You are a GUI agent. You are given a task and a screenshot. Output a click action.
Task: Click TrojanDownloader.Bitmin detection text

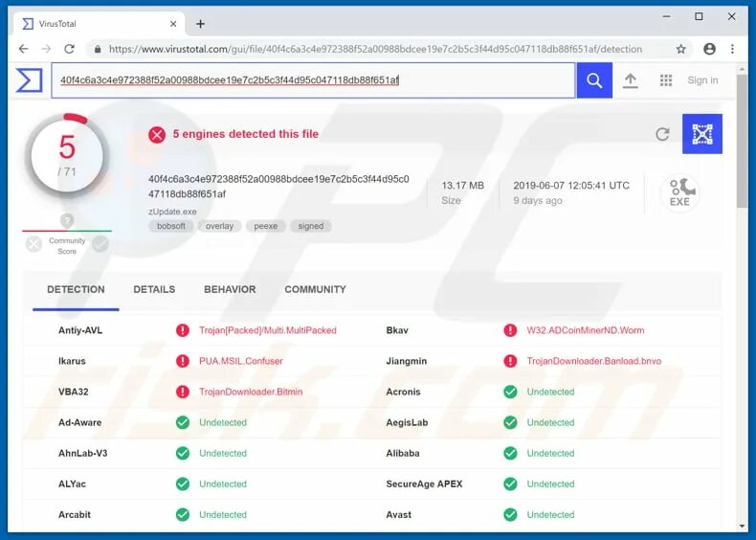251,392
